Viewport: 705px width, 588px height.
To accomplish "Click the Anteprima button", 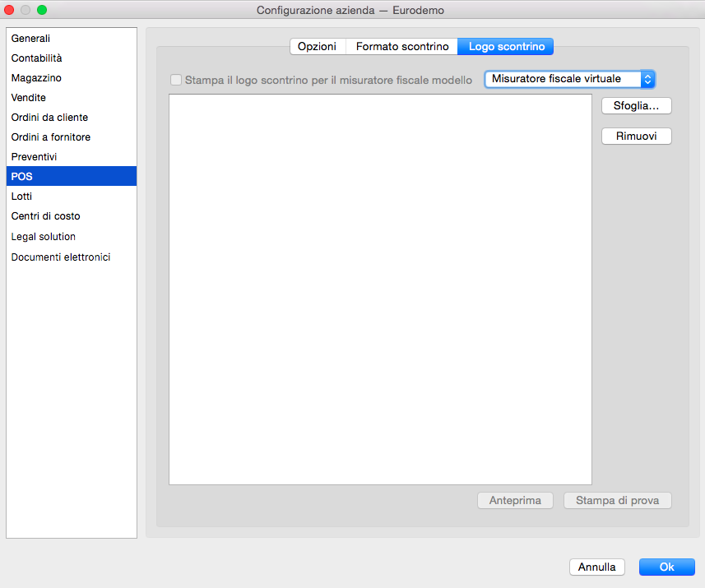I will tap(515, 501).
